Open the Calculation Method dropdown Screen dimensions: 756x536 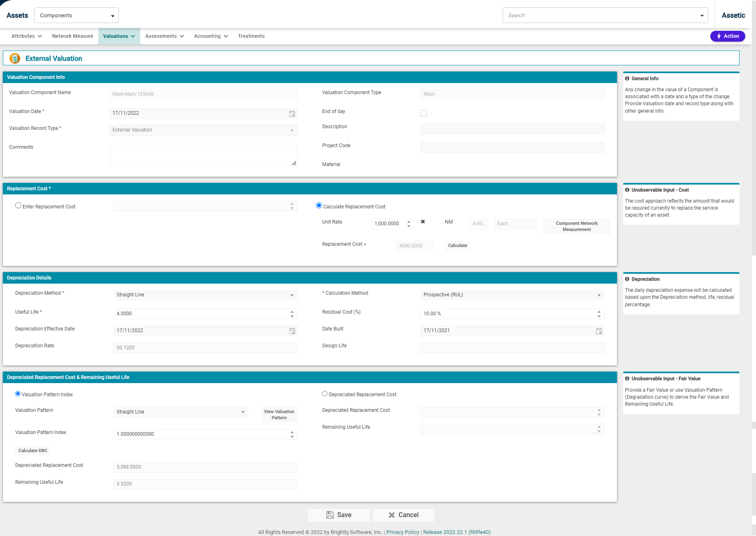(x=512, y=295)
